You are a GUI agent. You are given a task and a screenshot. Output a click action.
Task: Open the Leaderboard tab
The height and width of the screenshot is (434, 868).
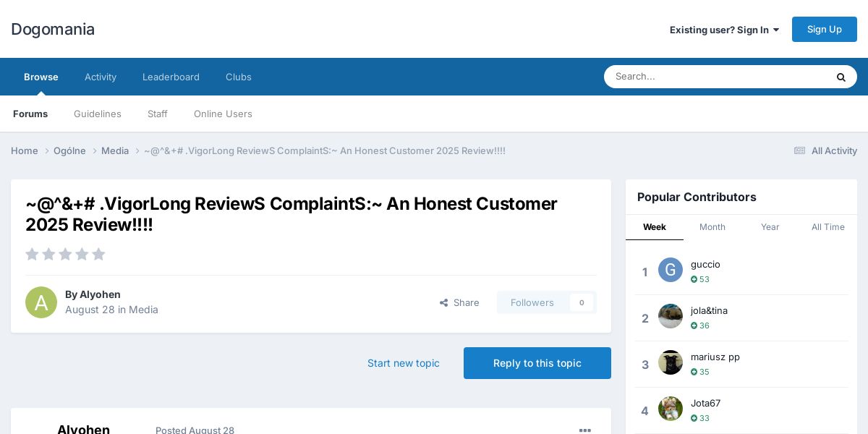coord(171,77)
